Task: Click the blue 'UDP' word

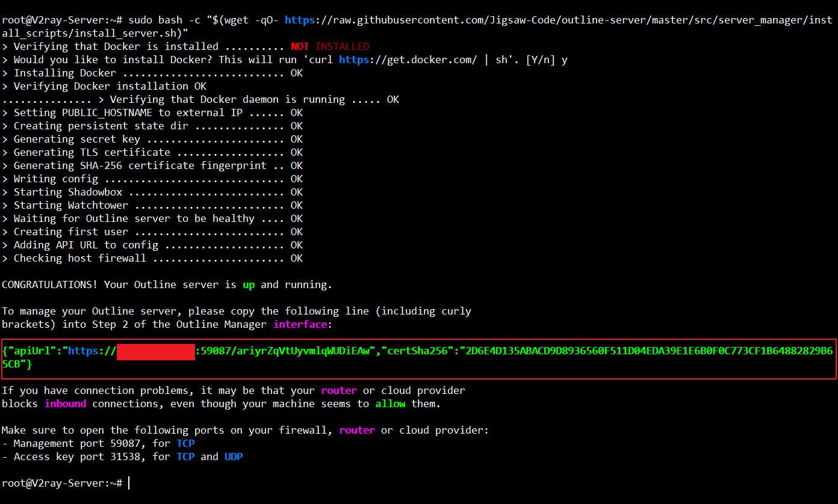Action: [x=234, y=456]
